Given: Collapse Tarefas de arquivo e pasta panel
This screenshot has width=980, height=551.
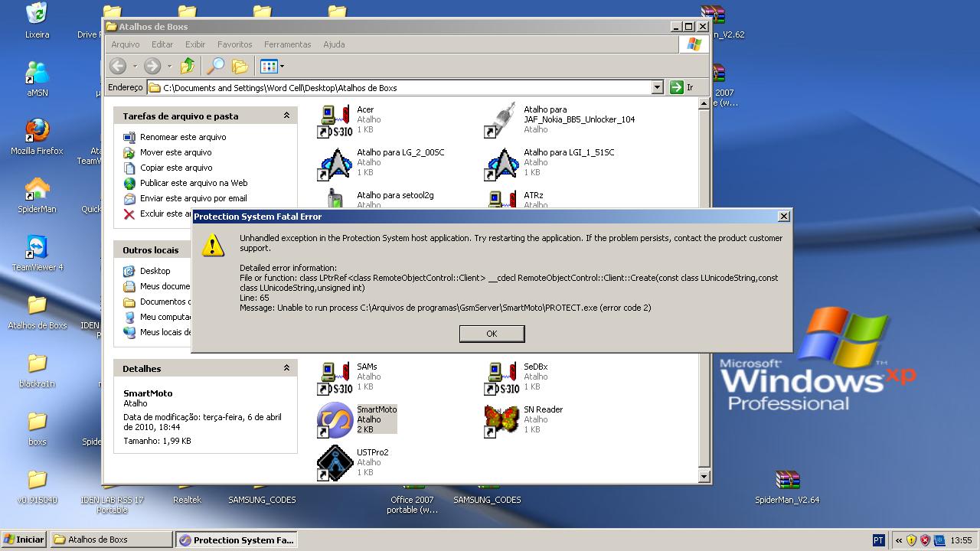Looking at the screenshot, I should click(x=286, y=116).
